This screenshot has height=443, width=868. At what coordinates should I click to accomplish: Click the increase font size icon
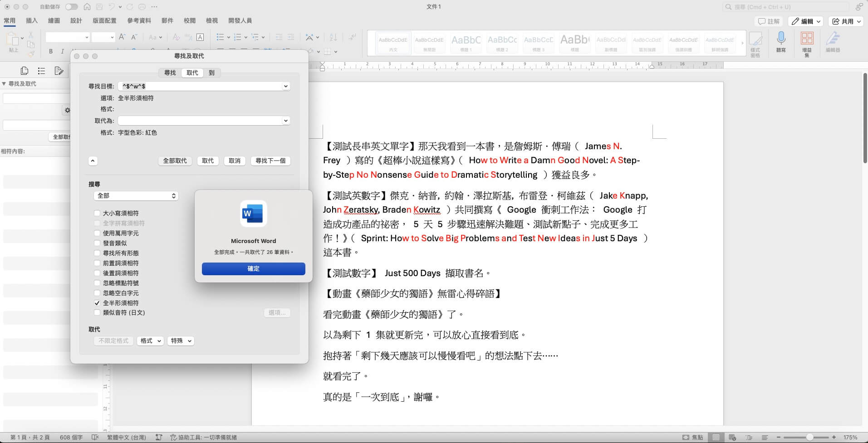(122, 37)
